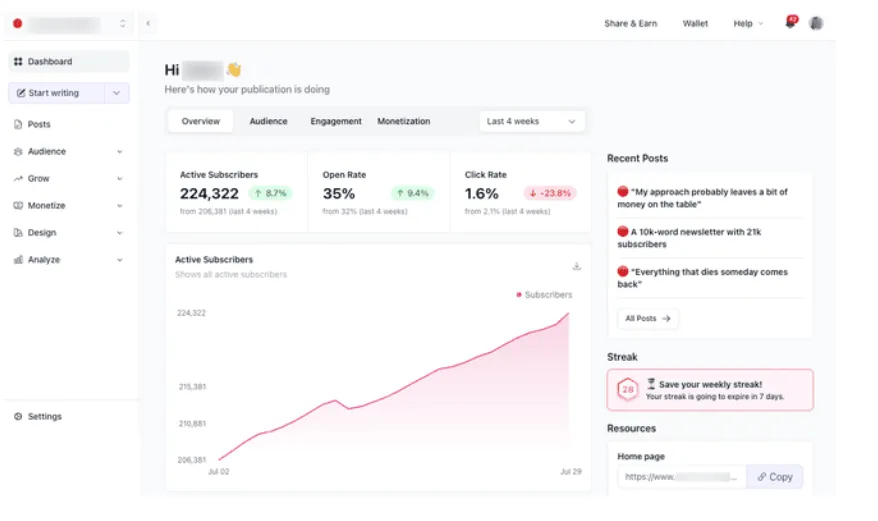
Task: Click the streak 28 hexagon badge
Action: [628, 389]
